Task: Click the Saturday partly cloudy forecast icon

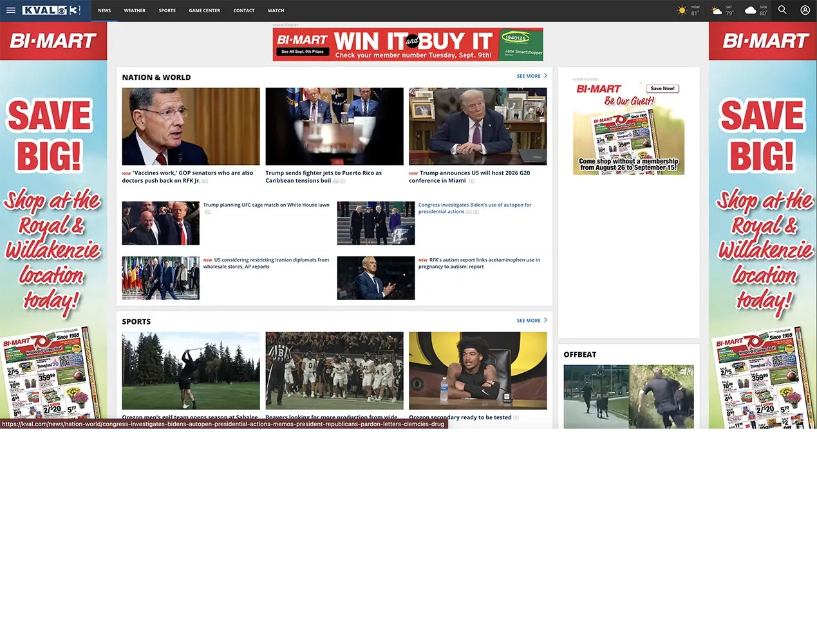Action: point(716,10)
